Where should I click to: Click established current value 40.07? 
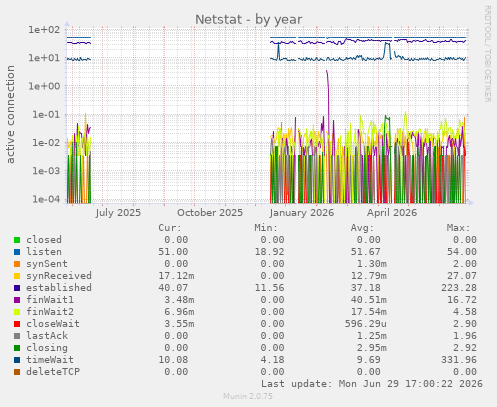coord(173,288)
